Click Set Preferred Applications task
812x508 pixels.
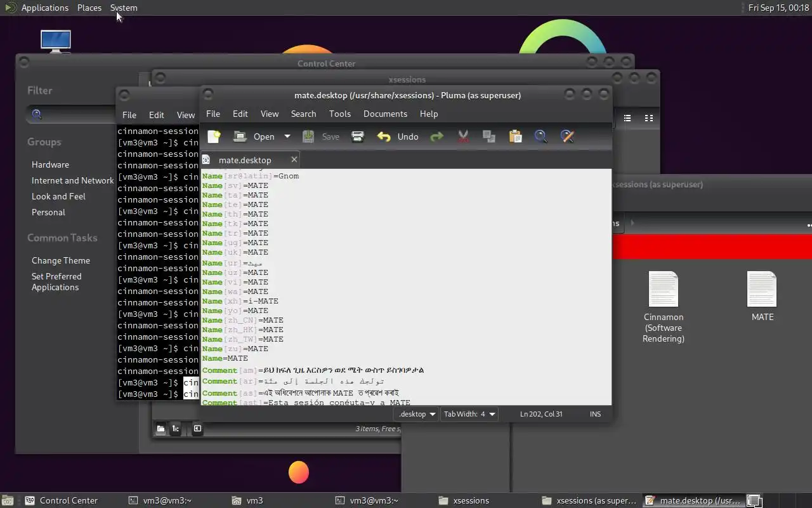click(56, 282)
